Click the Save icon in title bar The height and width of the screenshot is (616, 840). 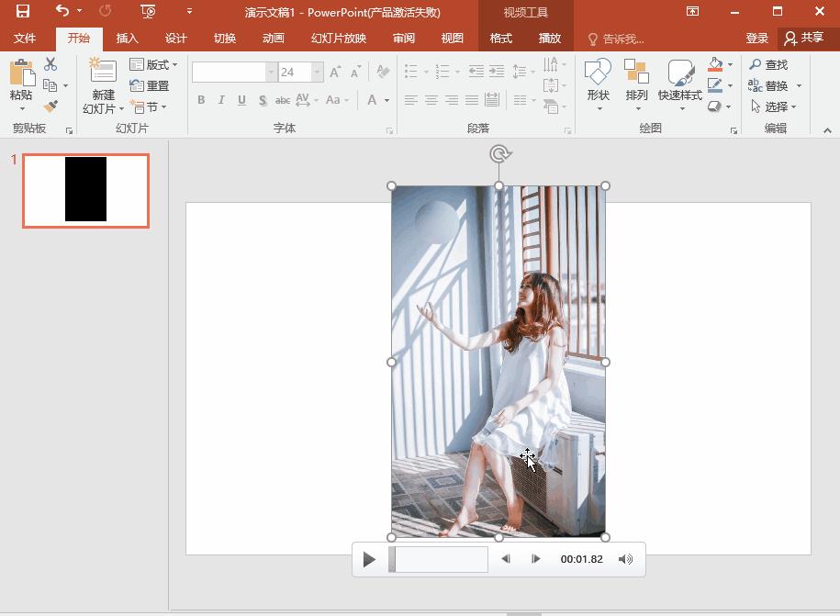coord(23,12)
